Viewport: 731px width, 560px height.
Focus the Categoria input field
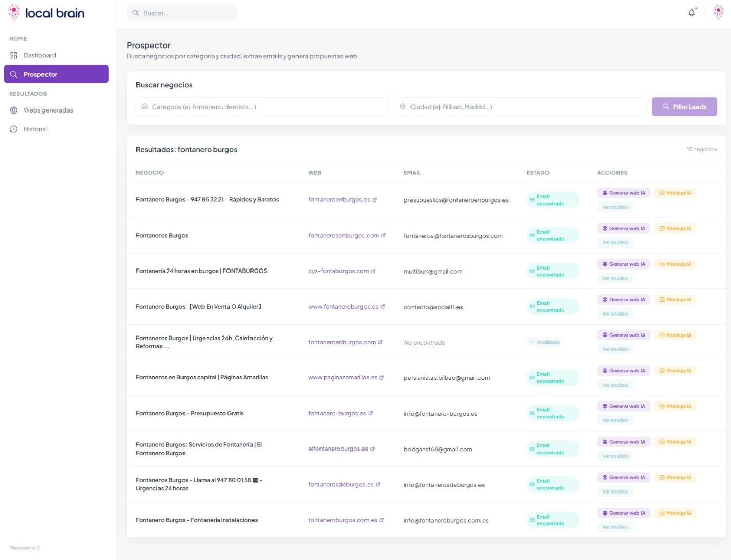[x=262, y=107]
